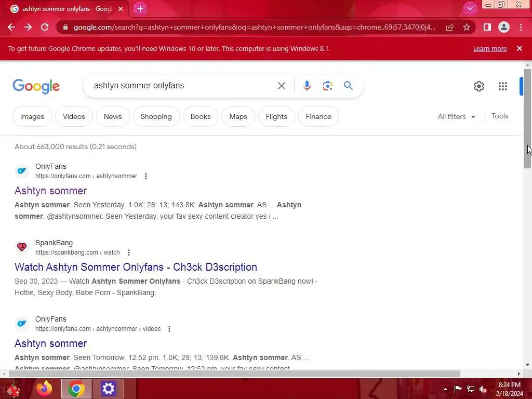Screen dimensions: 532x399
Task: Dismiss the Windows 8.1 update notification bar
Action: tap(519, 48)
